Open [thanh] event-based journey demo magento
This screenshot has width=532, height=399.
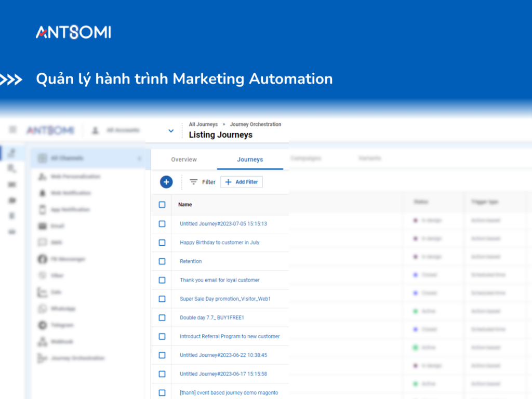(x=229, y=393)
